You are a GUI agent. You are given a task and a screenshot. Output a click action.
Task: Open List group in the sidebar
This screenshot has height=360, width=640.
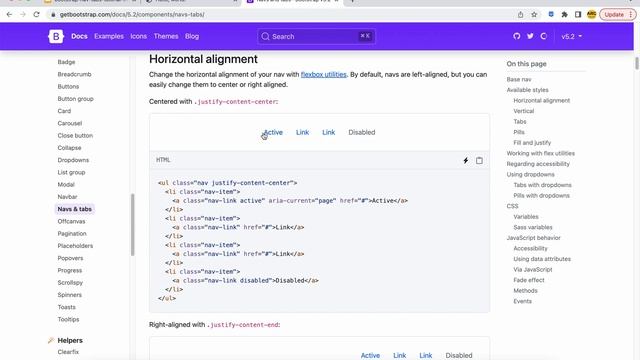click(71, 172)
